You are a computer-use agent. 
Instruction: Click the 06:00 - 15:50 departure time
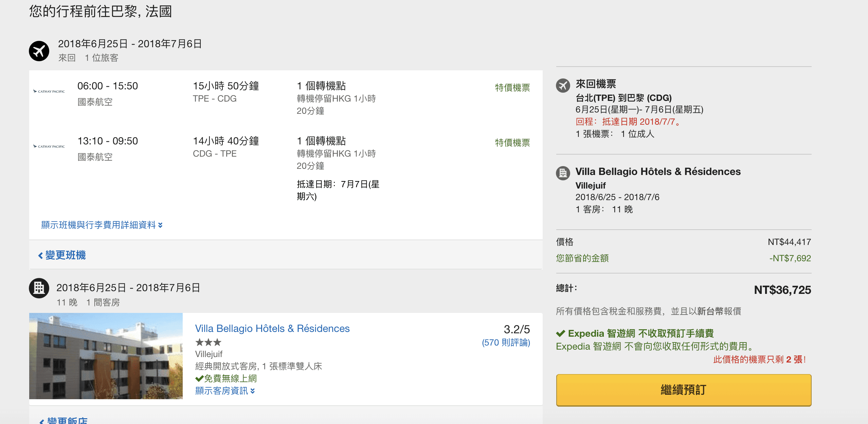[x=108, y=86]
